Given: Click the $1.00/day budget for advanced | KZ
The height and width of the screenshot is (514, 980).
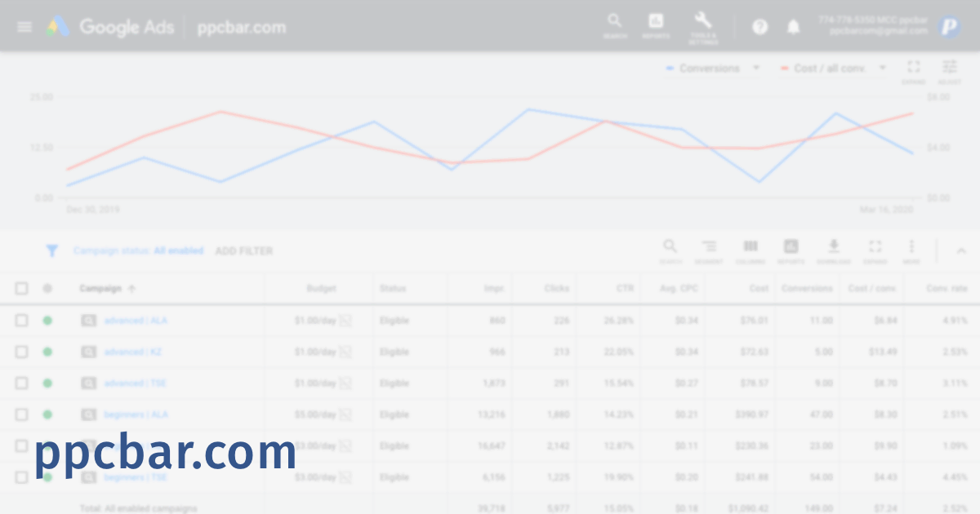Looking at the screenshot, I should 315,352.
